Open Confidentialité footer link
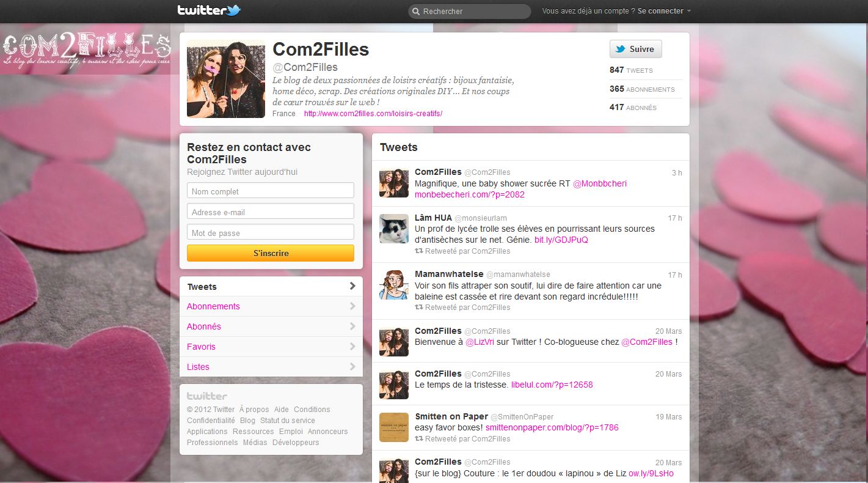The height and width of the screenshot is (483, 868). pyautogui.click(x=211, y=421)
